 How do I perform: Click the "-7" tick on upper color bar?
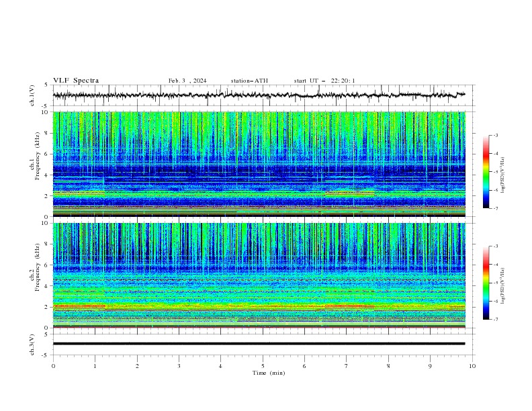(x=495, y=208)
